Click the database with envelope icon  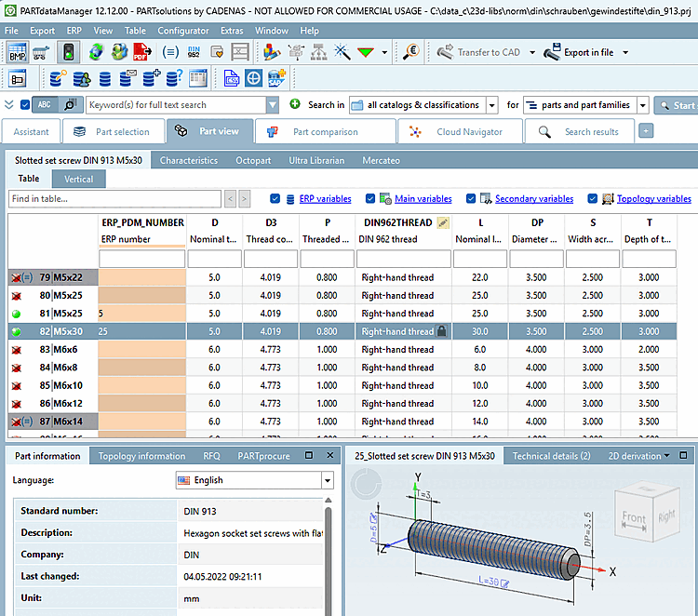click(x=128, y=79)
